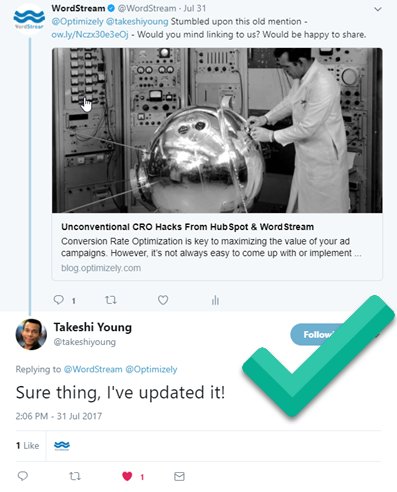Toggle the Follow button for Takeshi Young
The width and height of the screenshot is (397, 492).
coord(317,334)
